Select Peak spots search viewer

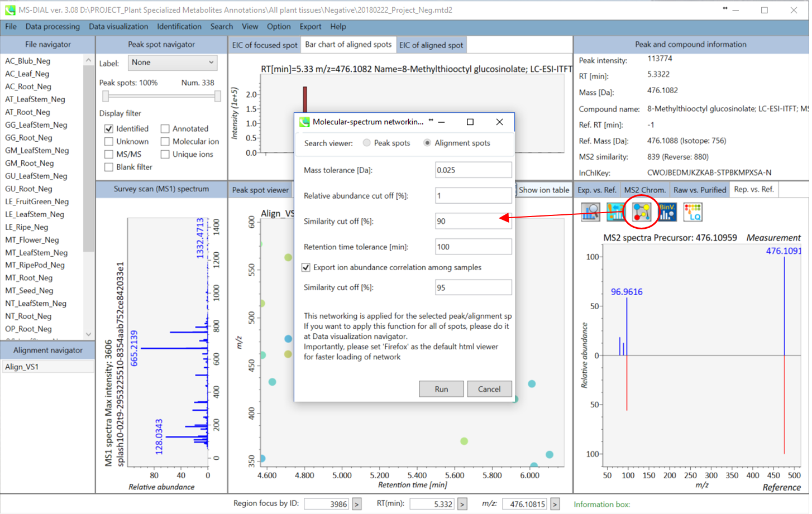pyautogui.click(x=367, y=143)
